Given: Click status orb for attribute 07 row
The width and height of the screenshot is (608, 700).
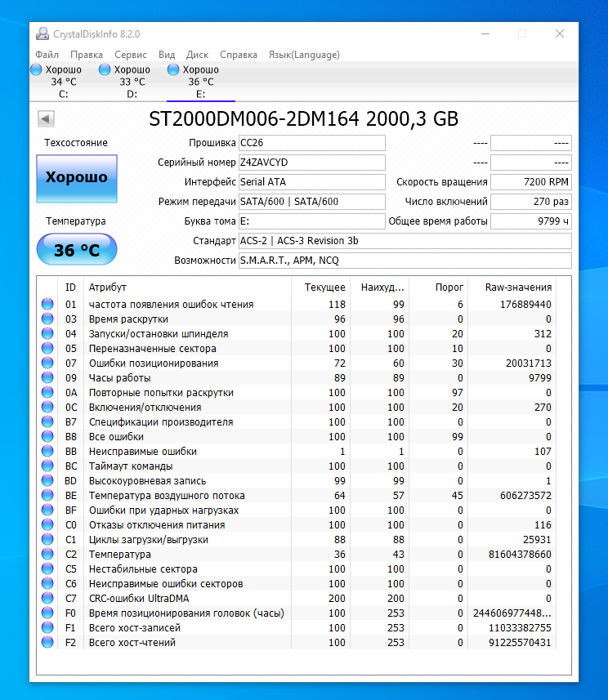Looking at the screenshot, I should coord(47,363).
